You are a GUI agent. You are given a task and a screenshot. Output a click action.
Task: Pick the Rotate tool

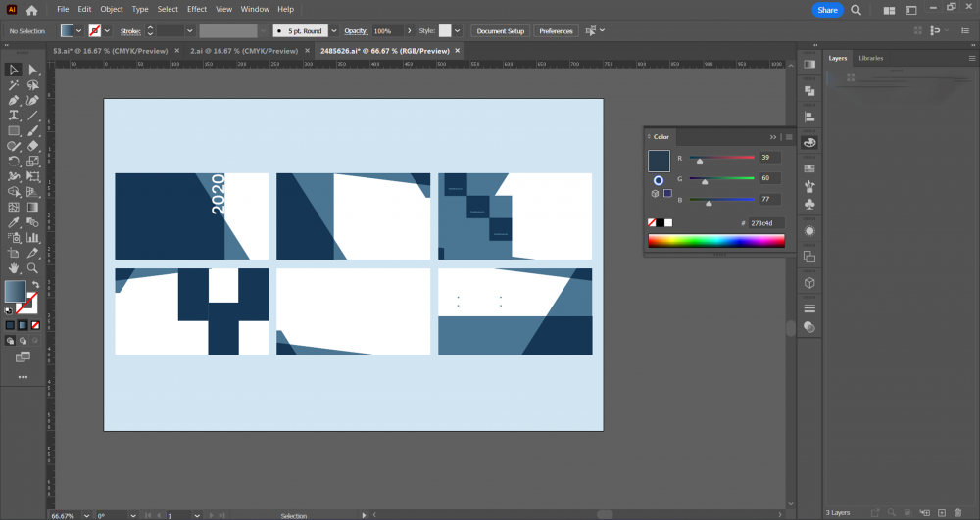tap(13, 161)
